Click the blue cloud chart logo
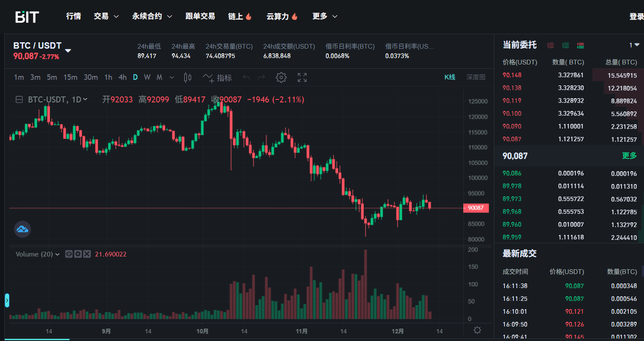Image resolution: width=644 pixels, height=341 pixels. 22,229
